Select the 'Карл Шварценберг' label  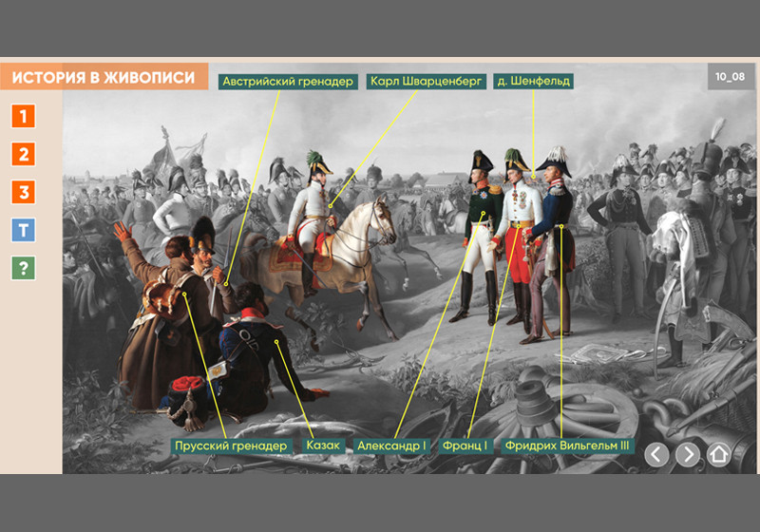pos(426,82)
